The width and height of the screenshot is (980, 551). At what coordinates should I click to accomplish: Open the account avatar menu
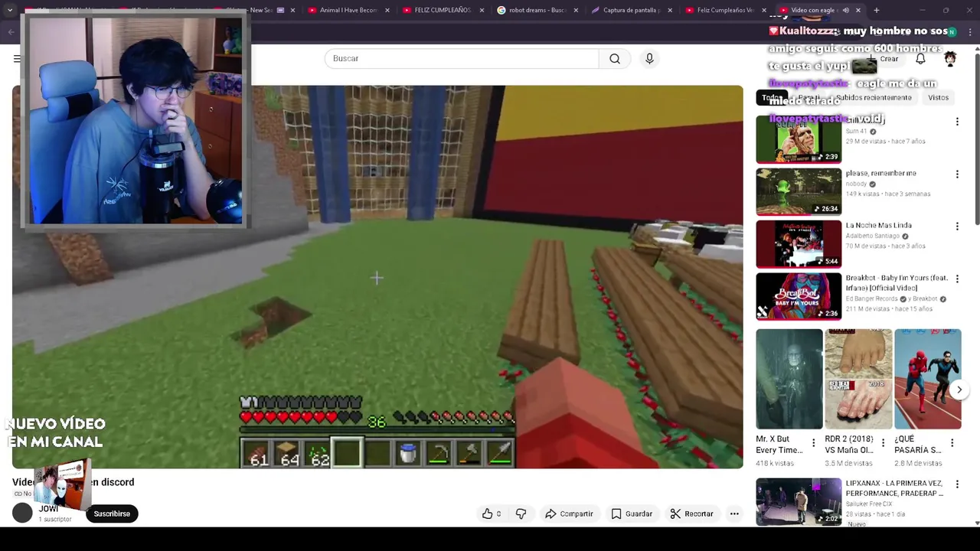point(950,59)
